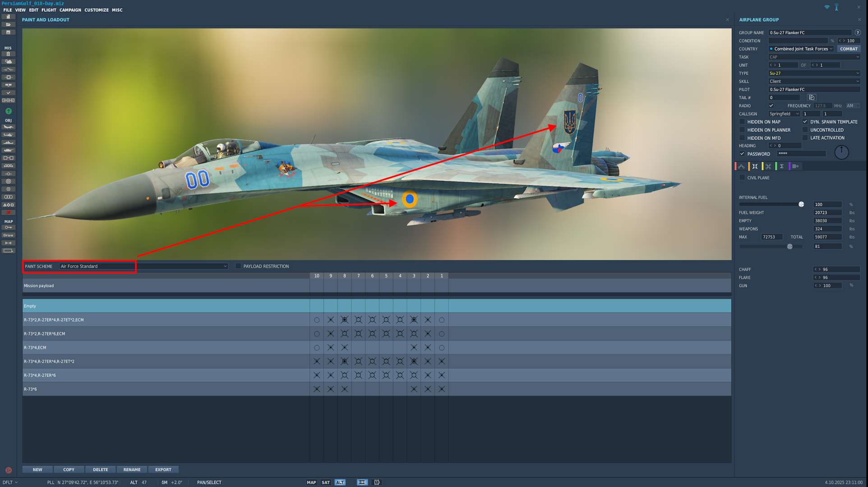
Task: Click the helicopter group icon in sidebar
Action: [x=8, y=135]
